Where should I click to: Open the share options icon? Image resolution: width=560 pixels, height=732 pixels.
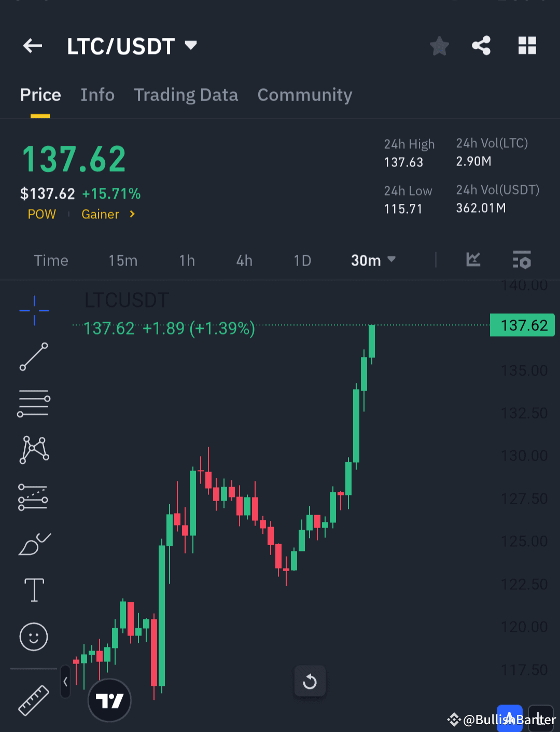(481, 46)
